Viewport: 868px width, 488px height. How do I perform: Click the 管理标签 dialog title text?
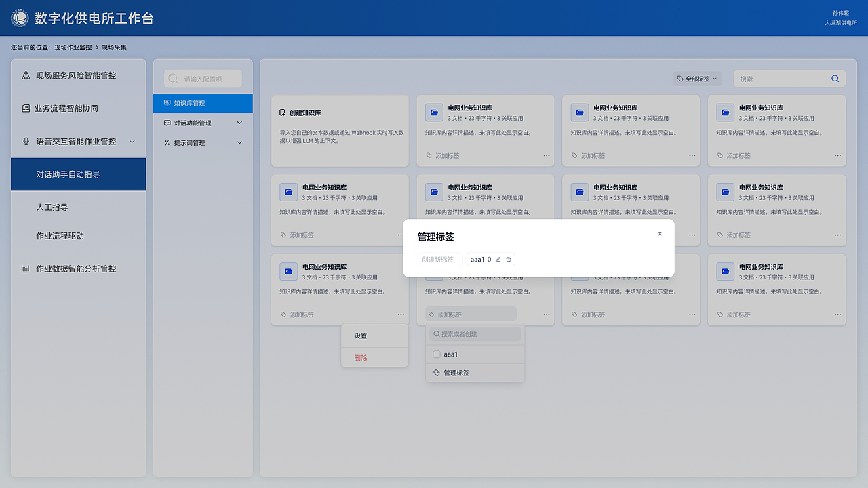coord(435,237)
